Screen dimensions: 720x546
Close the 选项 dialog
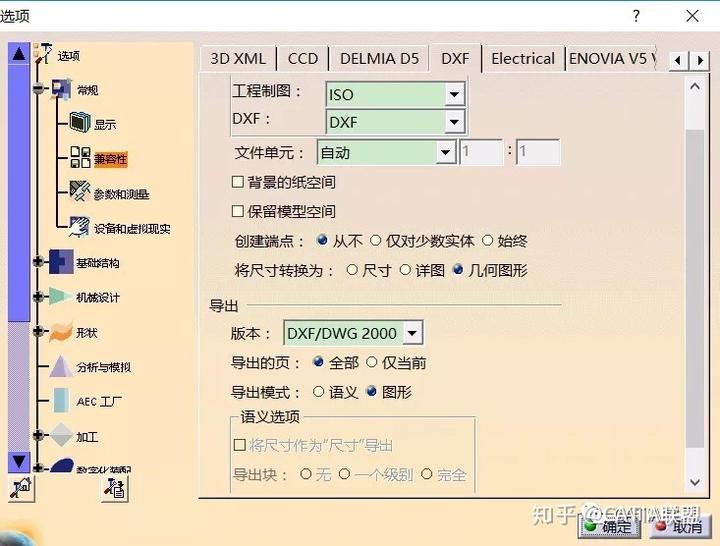tap(692, 16)
